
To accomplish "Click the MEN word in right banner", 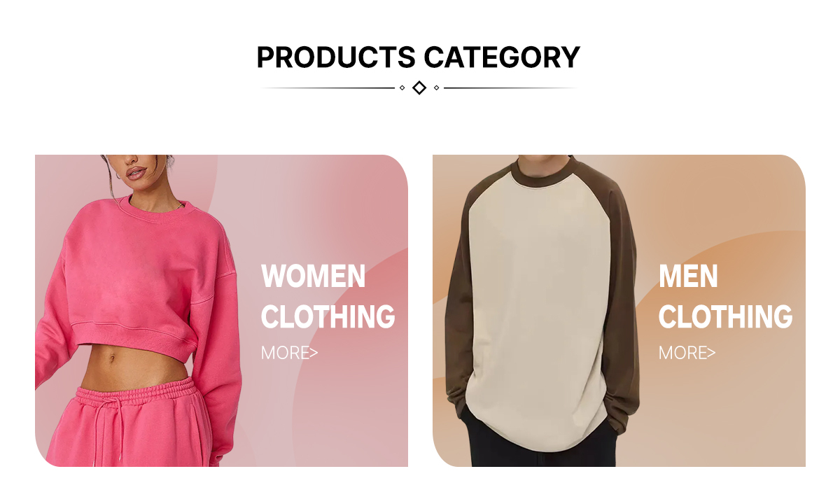I will 688,276.
